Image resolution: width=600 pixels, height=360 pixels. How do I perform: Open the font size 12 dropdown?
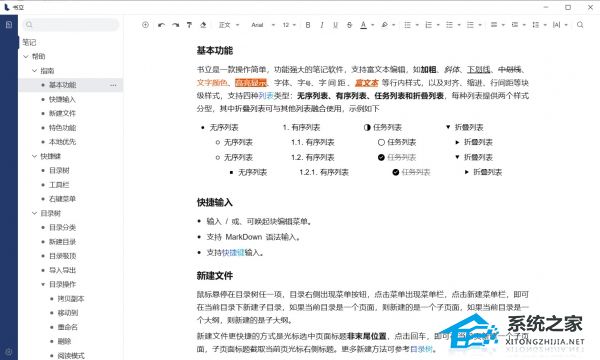coord(289,25)
